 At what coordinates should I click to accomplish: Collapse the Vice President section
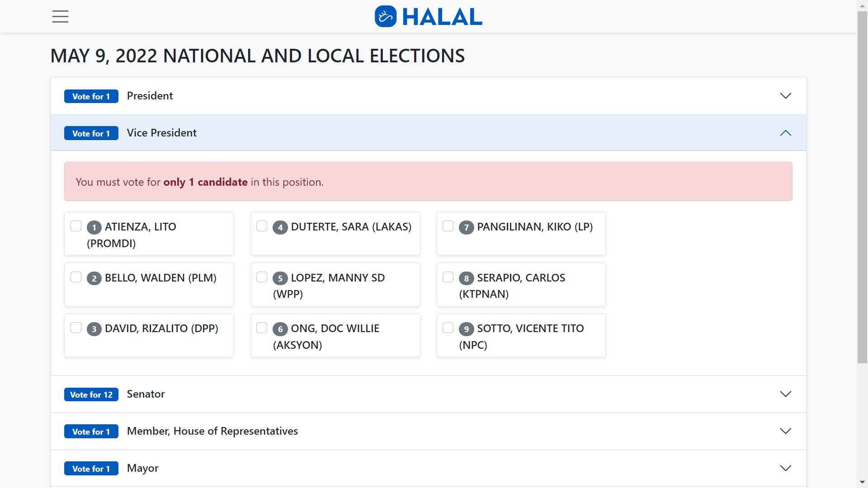point(786,133)
